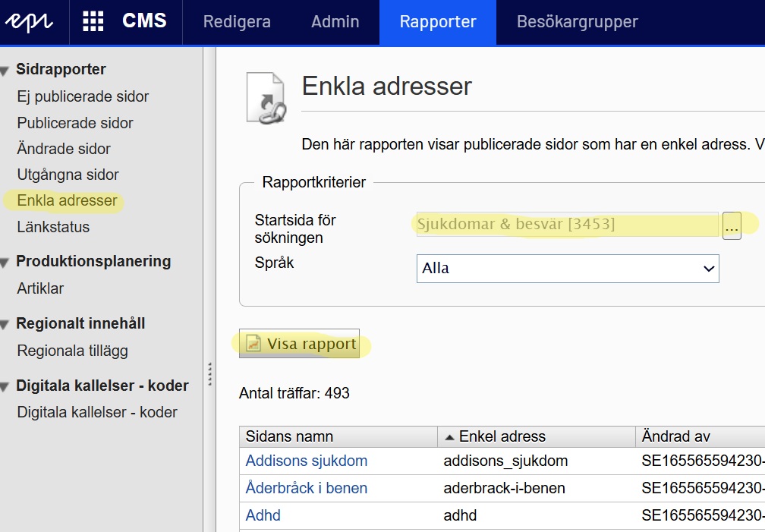This screenshot has width=765, height=532.
Task: Switch to the Redigera tab
Action: (x=237, y=22)
